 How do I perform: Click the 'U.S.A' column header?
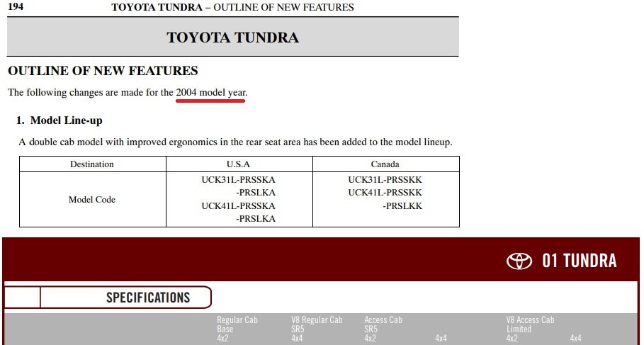pos(238,164)
